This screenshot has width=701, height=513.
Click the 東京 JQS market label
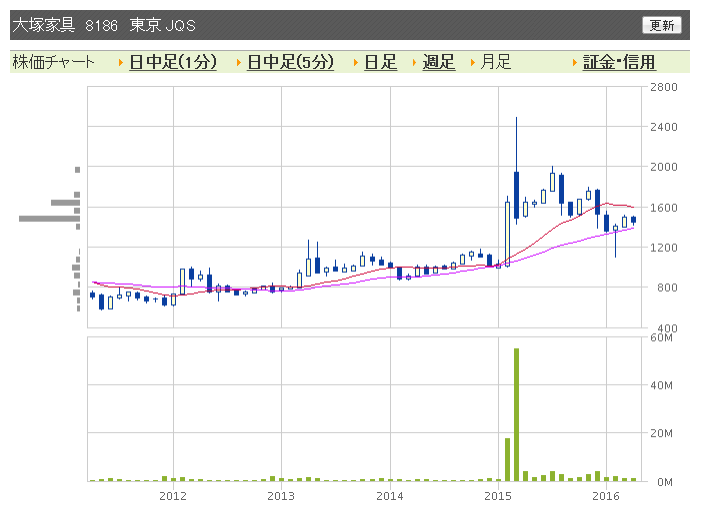tap(163, 25)
